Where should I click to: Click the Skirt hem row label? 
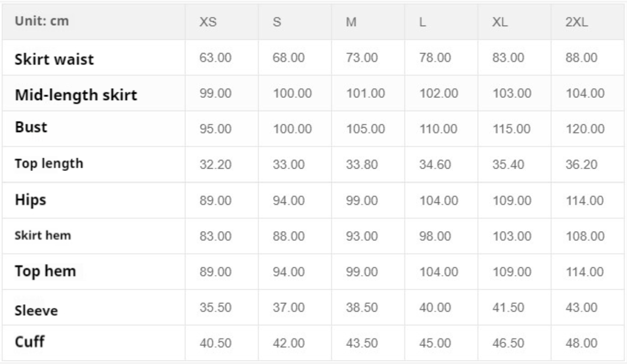click(x=43, y=236)
